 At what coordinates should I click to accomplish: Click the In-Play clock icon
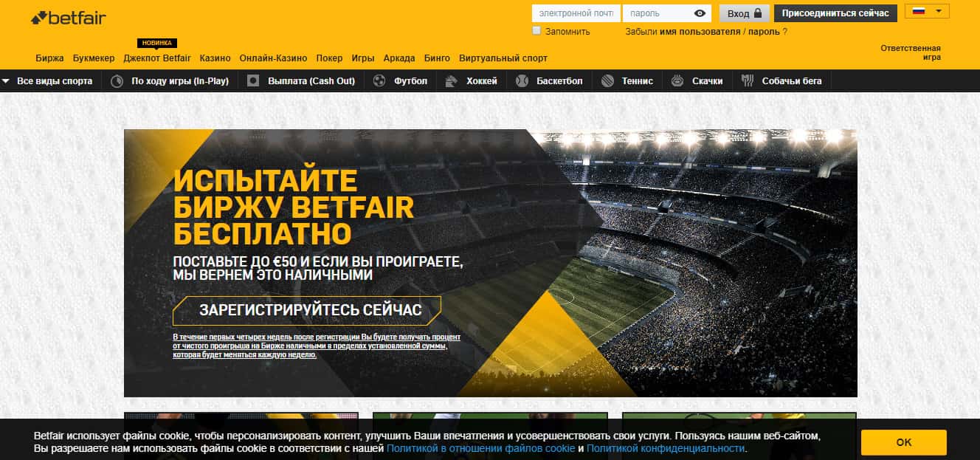pos(117,81)
